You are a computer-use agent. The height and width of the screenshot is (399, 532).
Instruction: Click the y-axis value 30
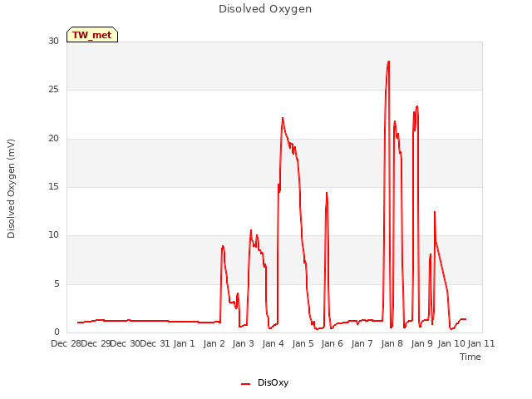pyautogui.click(x=53, y=41)
